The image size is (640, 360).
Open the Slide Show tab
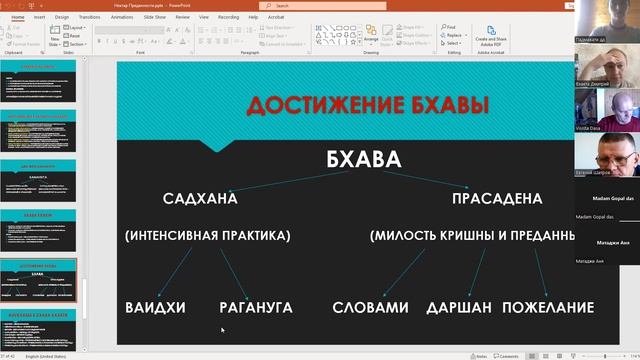(x=155, y=17)
